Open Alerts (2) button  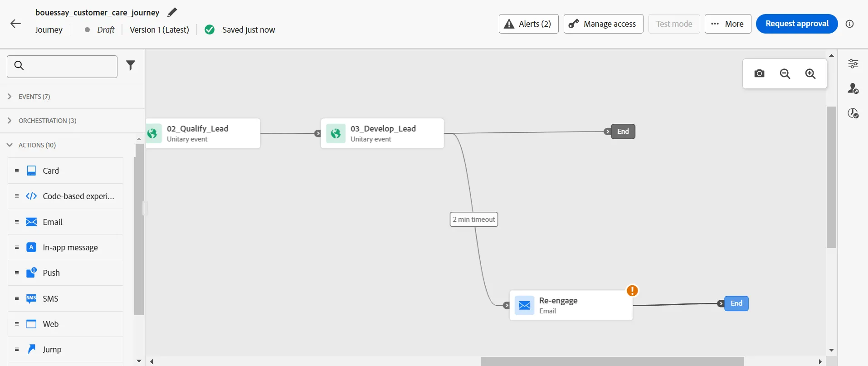pyautogui.click(x=529, y=24)
